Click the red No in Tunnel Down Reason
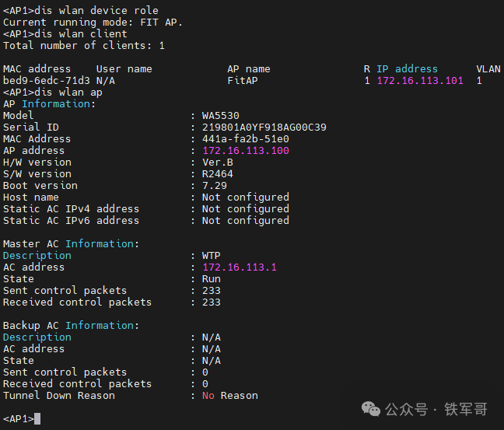 click(208, 396)
